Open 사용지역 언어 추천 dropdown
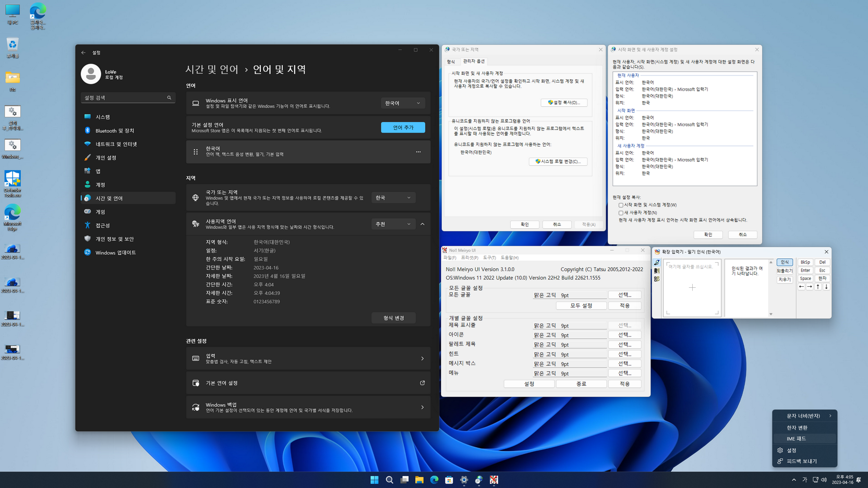Screen dimensions: 868x488 coord(393,224)
